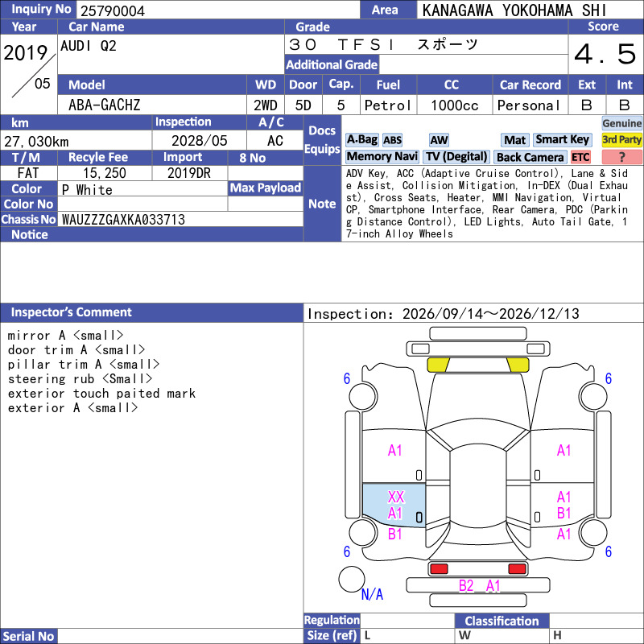The width and height of the screenshot is (644, 644).
Task: Click the left yellow headlight on diagram
Action: click(438, 365)
